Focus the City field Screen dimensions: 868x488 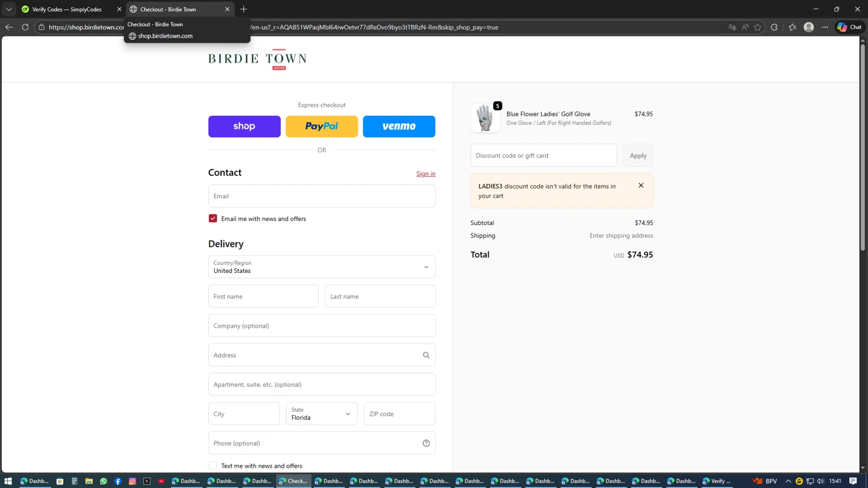[244, 413]
